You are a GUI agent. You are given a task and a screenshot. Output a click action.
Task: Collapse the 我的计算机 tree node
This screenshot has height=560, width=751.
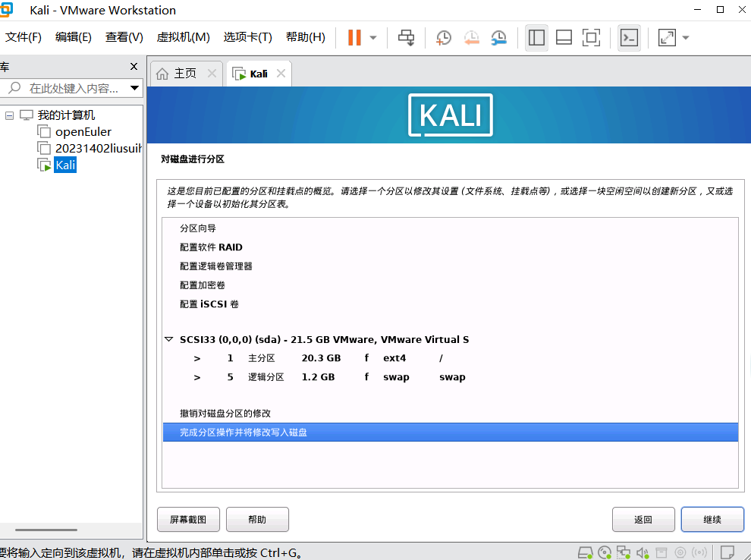pyautogui.click(x=9, y=115)
